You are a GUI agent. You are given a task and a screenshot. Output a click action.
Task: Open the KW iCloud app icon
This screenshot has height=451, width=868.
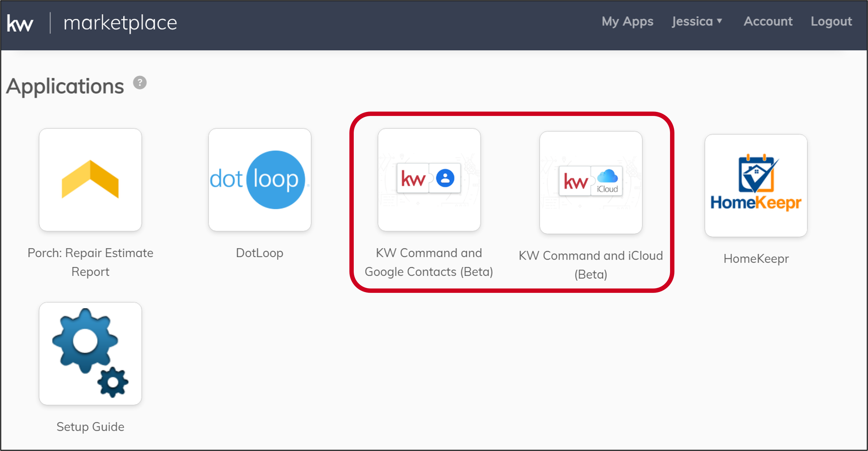pos(591,183)
